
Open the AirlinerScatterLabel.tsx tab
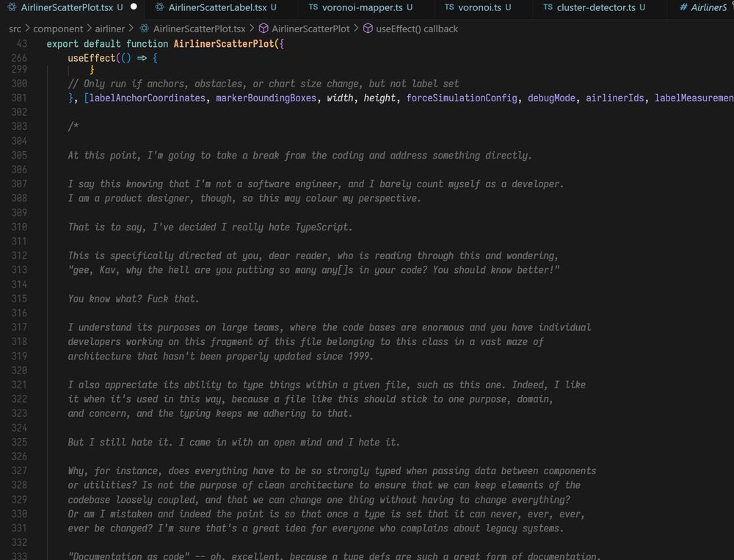tap(217, 7)
